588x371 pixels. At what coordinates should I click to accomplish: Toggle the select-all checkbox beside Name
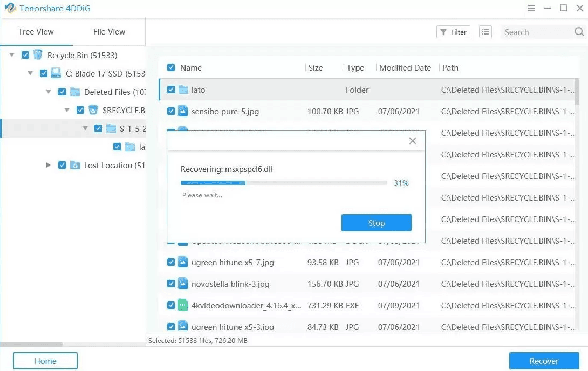(x=171, y=68)
